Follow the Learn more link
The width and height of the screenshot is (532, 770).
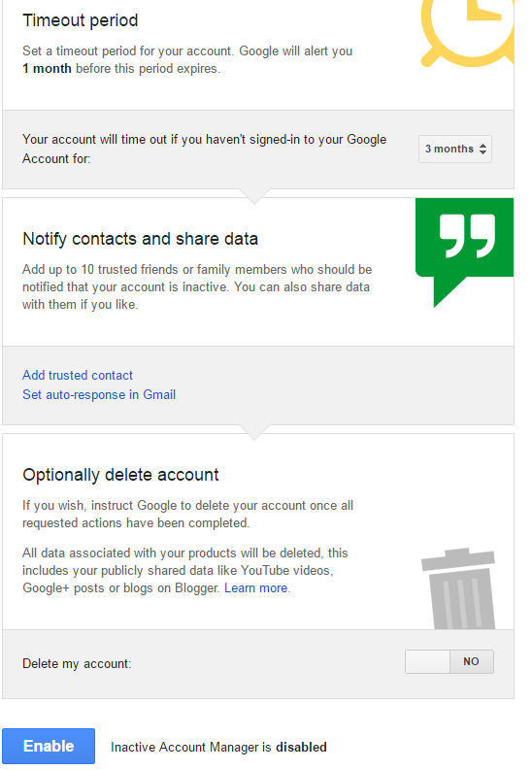[x=257, y=587]
